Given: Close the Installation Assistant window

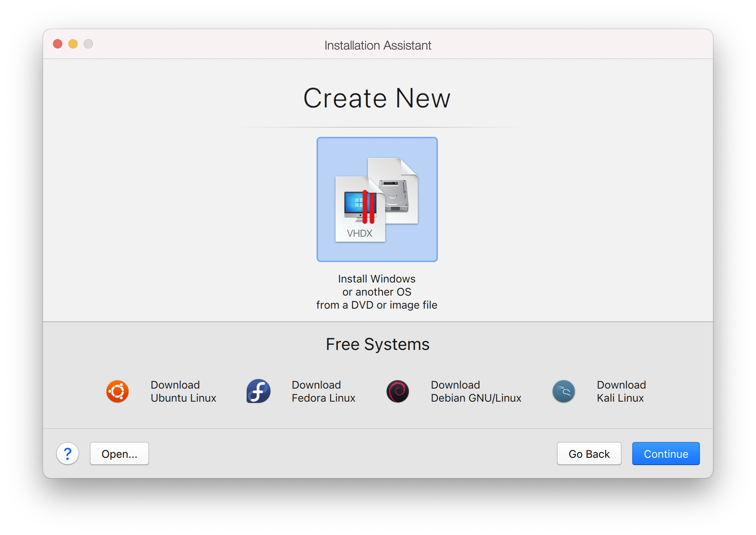Looking at the screenshot, I should (x=58, y=44).
